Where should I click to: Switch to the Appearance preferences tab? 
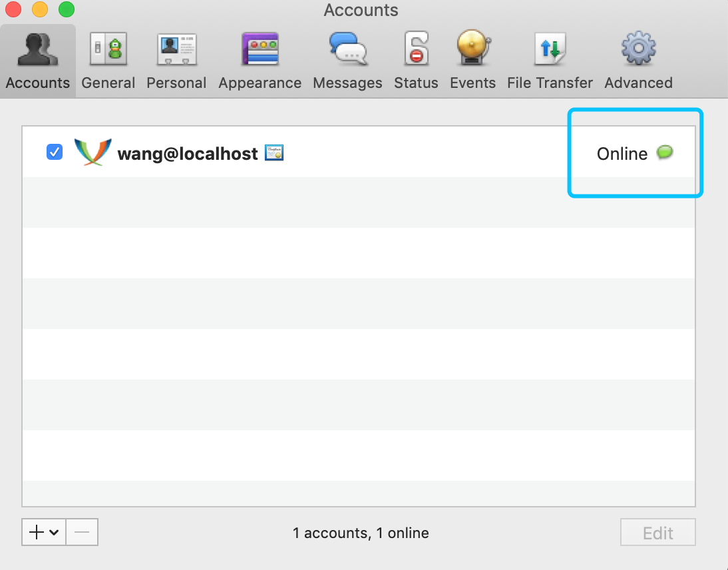(x=260, y=61)
